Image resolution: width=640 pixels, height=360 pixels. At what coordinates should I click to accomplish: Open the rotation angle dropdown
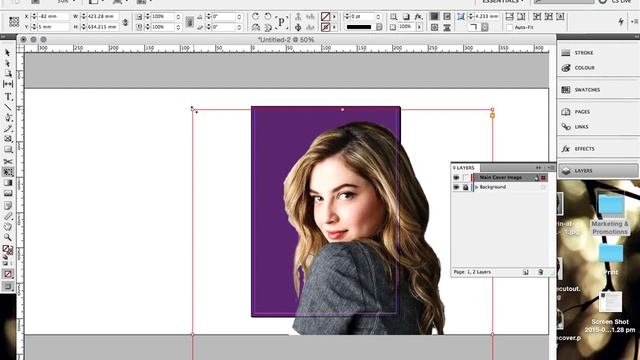[239, 17]
